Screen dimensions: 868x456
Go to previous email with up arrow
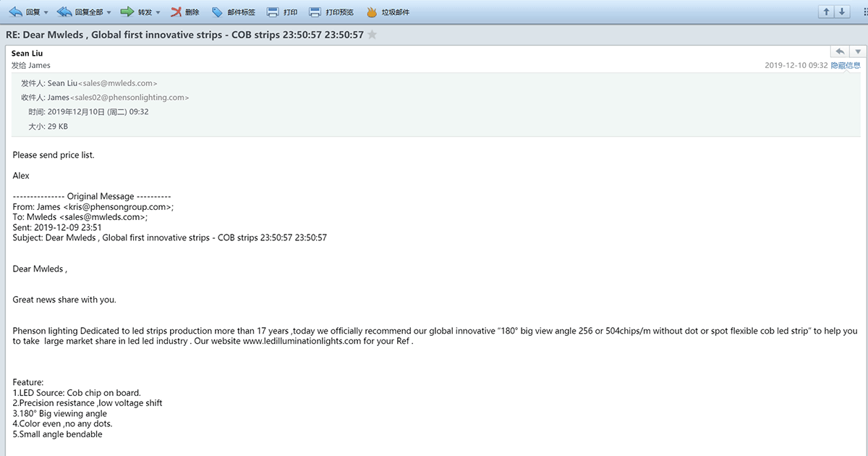(826, 12)
